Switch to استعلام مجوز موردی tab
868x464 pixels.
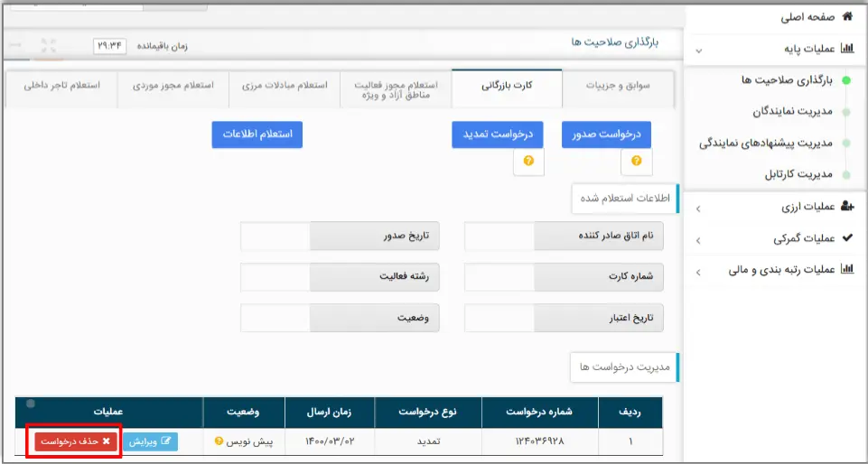click(173, 88)
